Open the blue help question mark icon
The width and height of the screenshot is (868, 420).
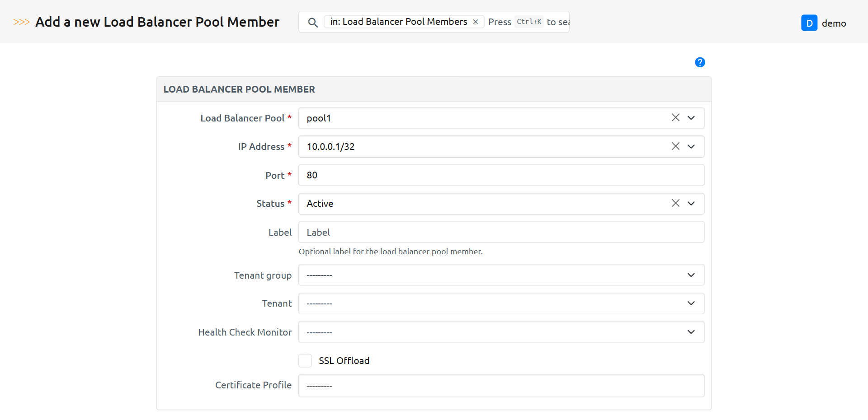click(700, 62)
